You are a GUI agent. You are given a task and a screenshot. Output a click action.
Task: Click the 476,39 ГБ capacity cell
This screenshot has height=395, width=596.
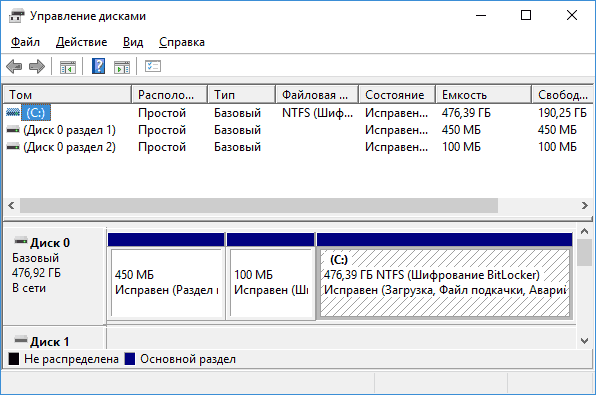click(466, 113)
